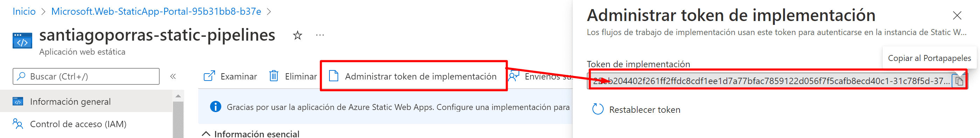The image size is (980, 138).
Task: Click the feedback person icon beside Envíenos
Action: [x=514, y=76]
